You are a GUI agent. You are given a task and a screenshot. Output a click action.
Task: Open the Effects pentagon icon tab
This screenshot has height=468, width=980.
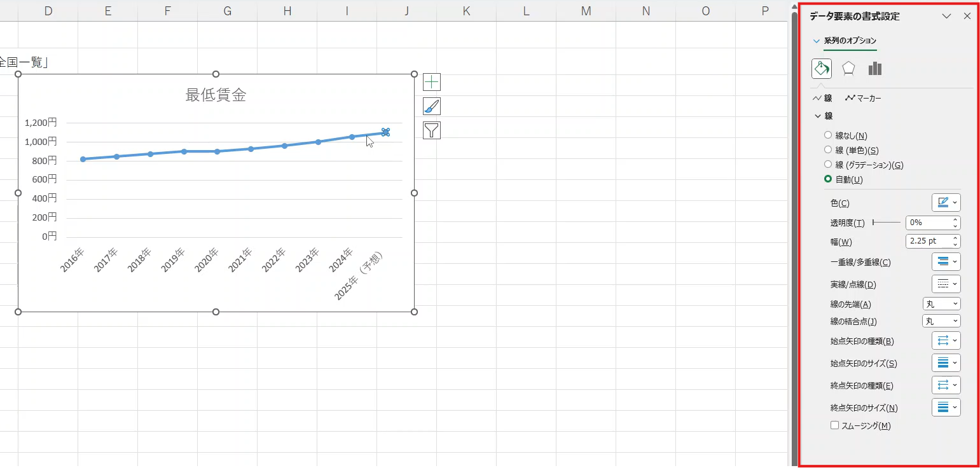848,69
